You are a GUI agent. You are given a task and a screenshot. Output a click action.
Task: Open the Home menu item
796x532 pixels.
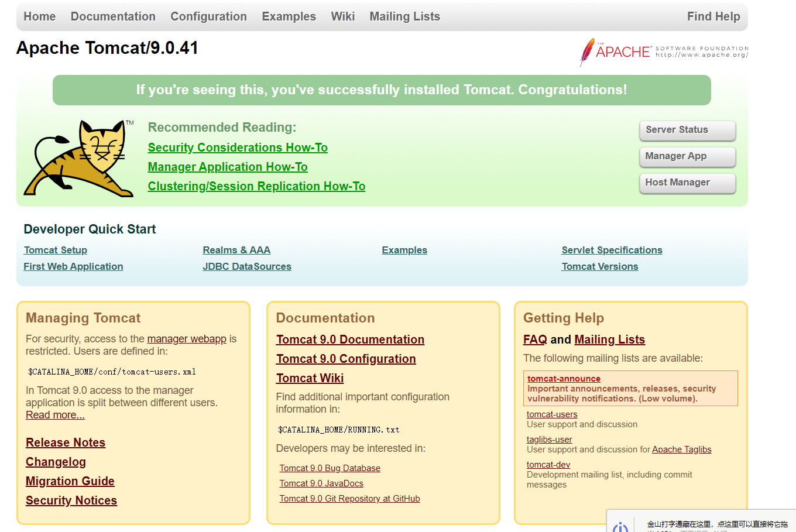click(40, 16)
